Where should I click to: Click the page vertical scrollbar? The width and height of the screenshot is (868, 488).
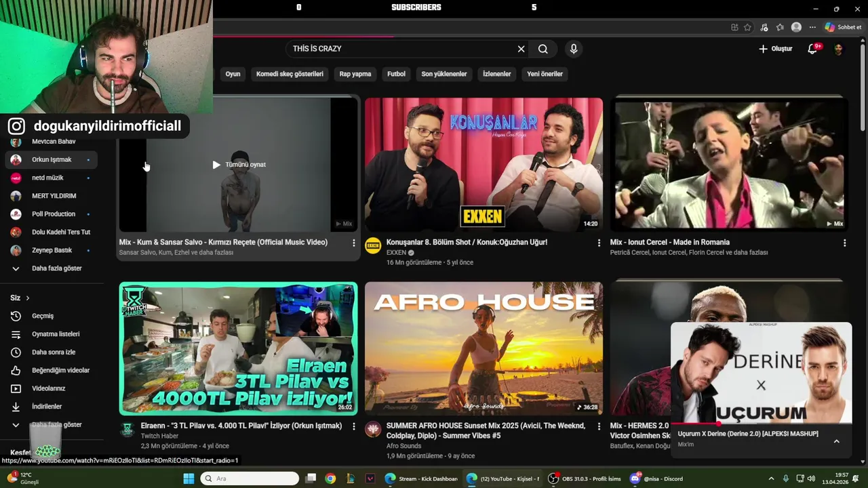point(863,88)
